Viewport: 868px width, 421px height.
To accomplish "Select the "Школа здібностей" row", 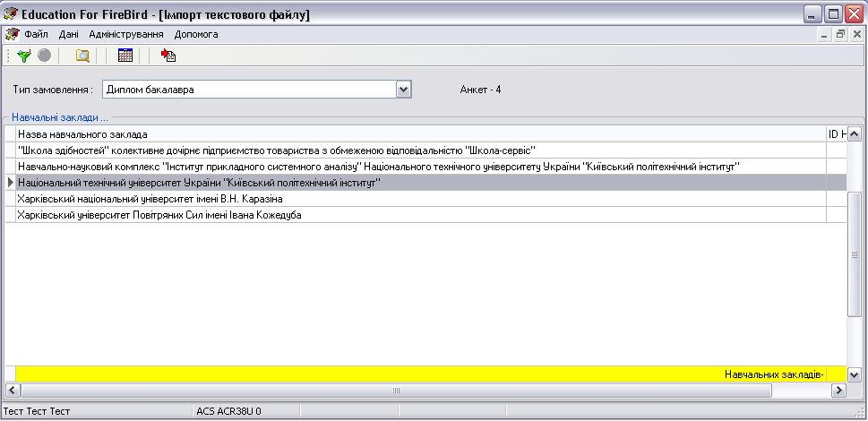I will (x=421, y=150).
